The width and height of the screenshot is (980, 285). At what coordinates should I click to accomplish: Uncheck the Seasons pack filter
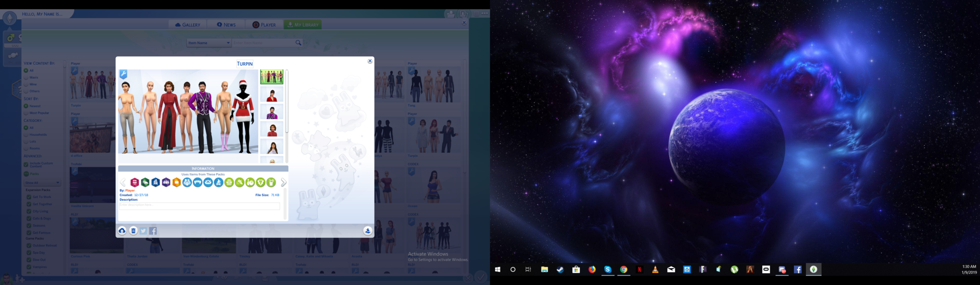click(x=29, y=226)
